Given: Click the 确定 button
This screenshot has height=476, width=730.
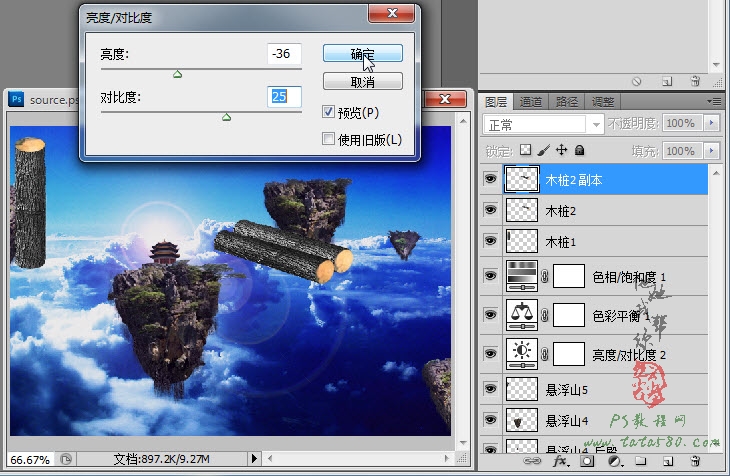Looking at the screenshot, I should tap(363, 53).
